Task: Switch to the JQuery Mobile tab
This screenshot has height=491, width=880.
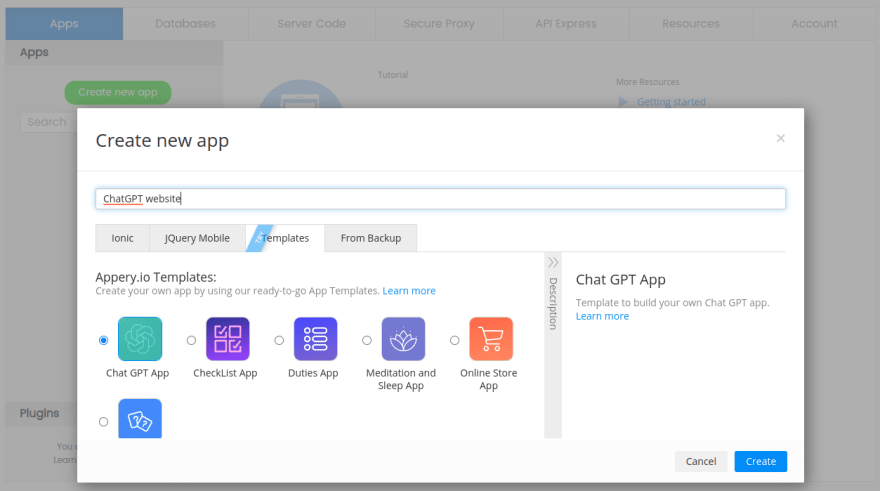Action: point(197,238)
